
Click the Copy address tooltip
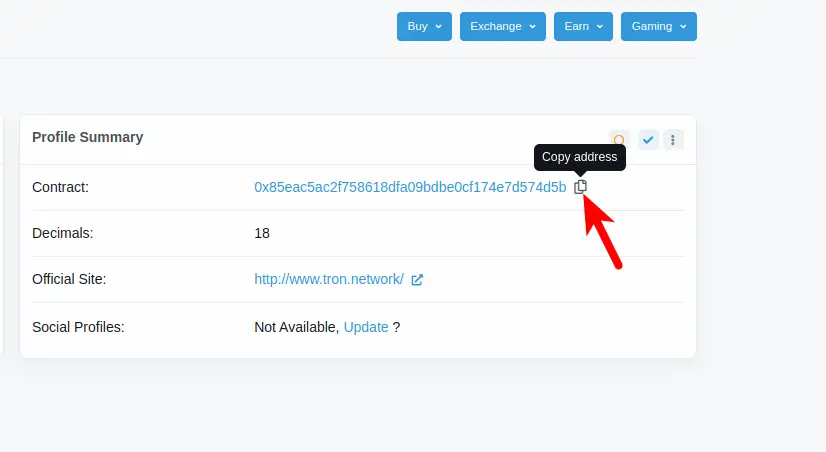click(580, 157)
